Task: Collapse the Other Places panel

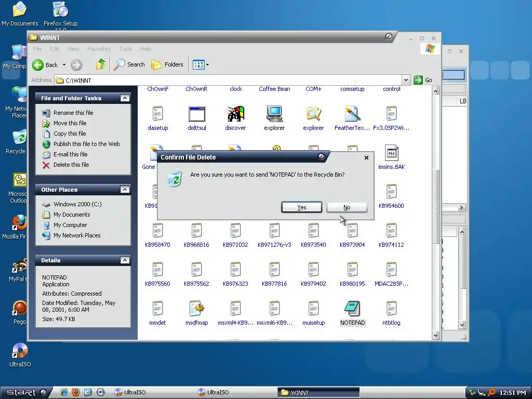Action: (x=125, y=190)
